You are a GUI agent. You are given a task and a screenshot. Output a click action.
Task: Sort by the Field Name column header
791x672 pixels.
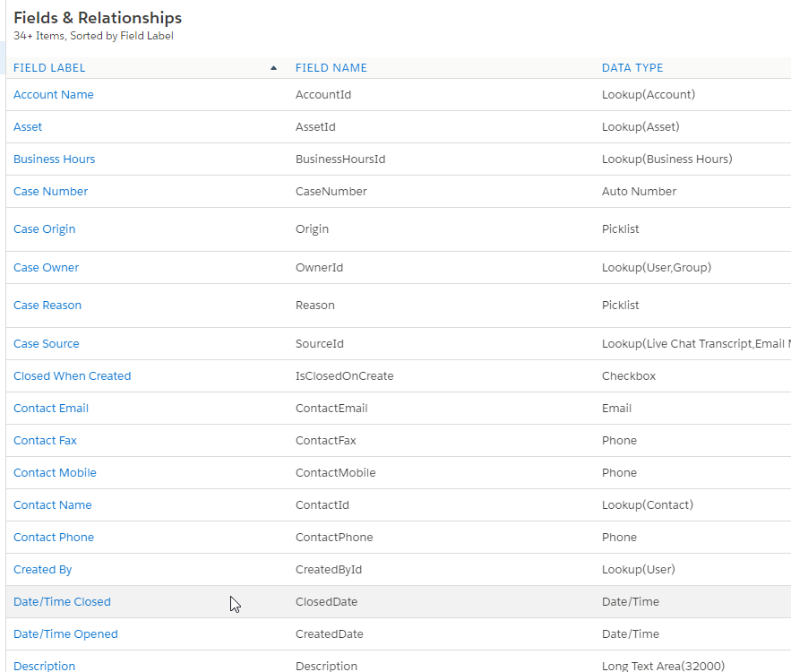pos(331,68)
